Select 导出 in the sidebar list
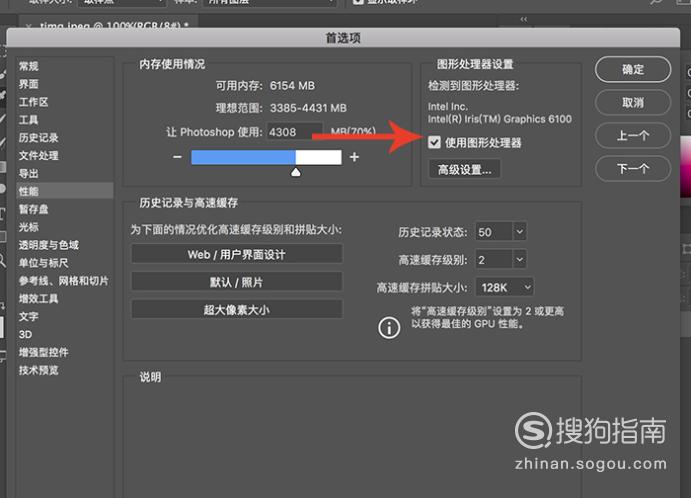 click(29, 174)
